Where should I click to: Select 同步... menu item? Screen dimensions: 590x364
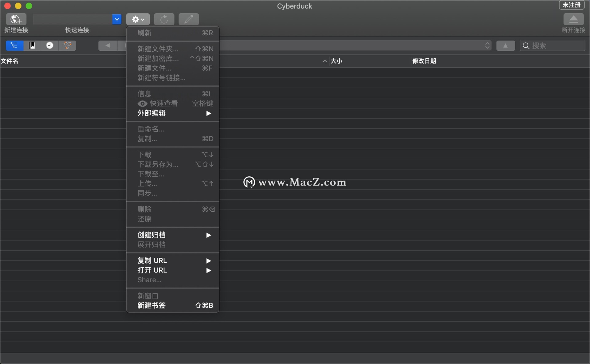[x=173, y=193]
